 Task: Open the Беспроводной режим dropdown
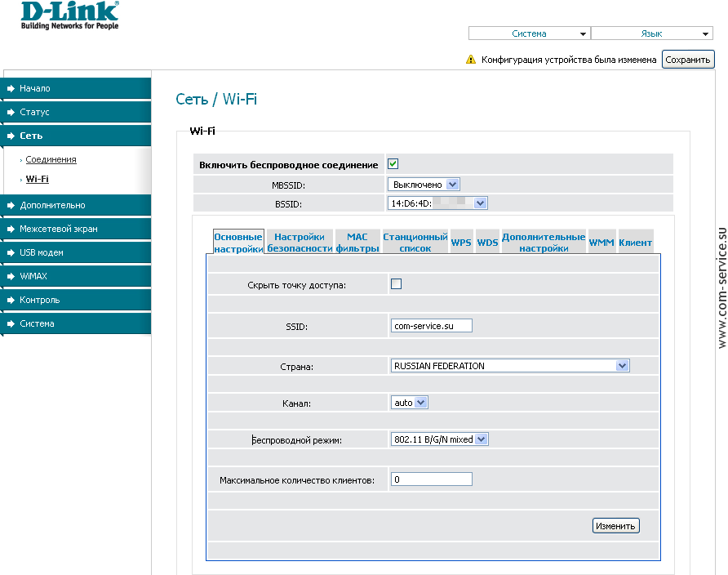439,439
